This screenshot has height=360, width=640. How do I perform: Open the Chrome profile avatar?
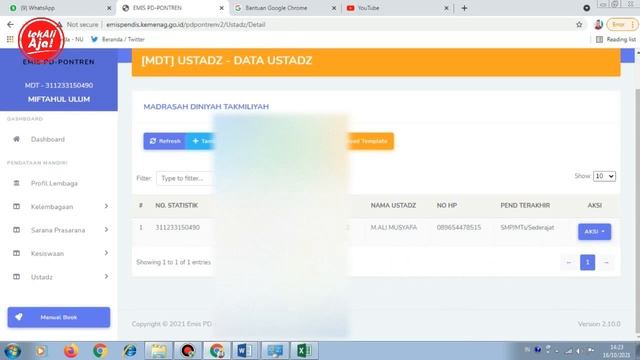coord(598,24)
